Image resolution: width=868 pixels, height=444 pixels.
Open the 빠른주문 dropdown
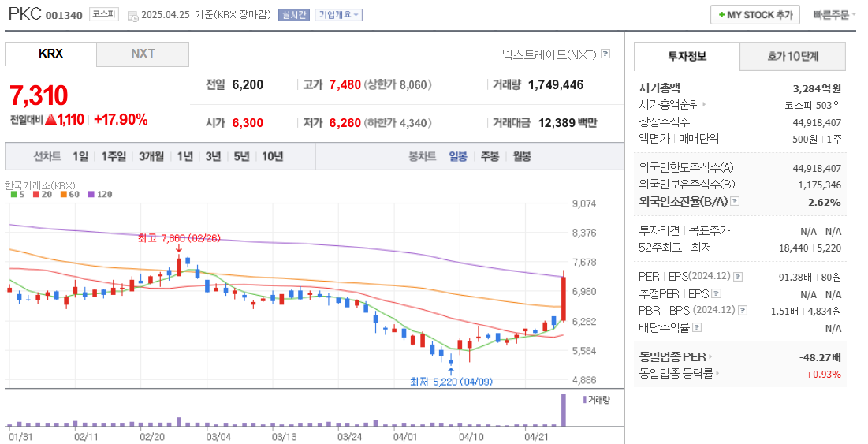(834, 15)
